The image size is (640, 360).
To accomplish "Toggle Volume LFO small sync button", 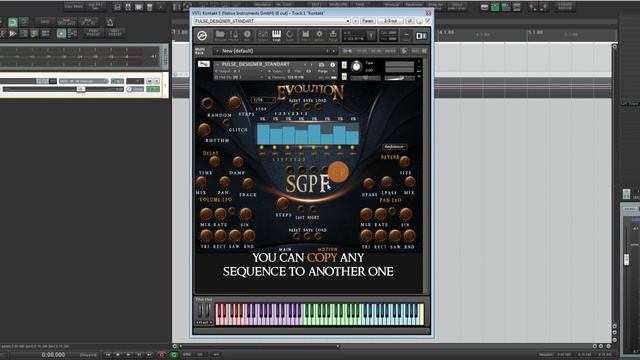I will (232, 211).
